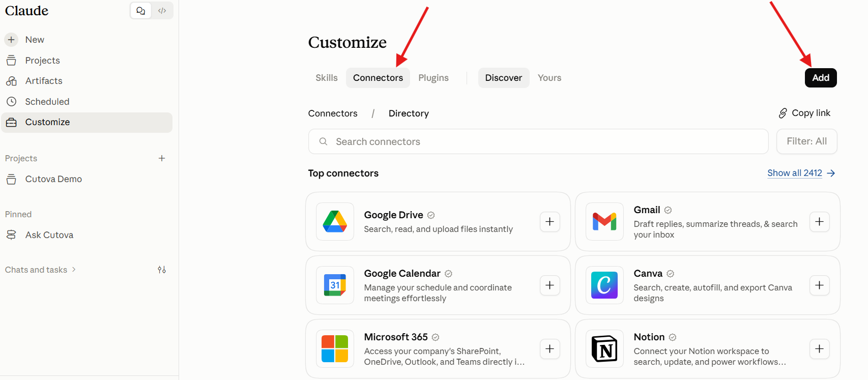Click "Search, read, and upload files instantly" description
868x380 pixels.
click(438, 229)
